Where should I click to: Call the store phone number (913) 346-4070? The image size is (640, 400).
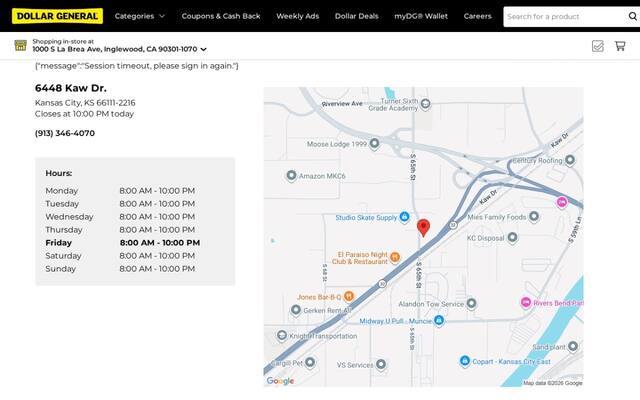[65, 133]
